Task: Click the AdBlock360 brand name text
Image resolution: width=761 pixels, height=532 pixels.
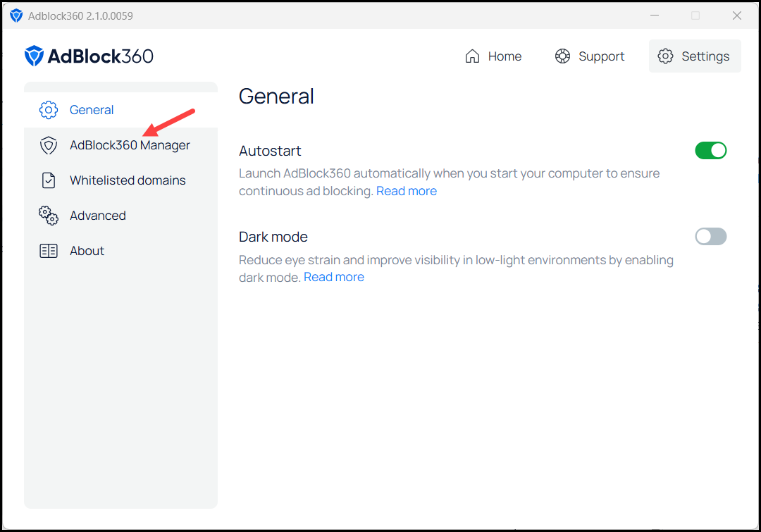Action: pos(101,56)
